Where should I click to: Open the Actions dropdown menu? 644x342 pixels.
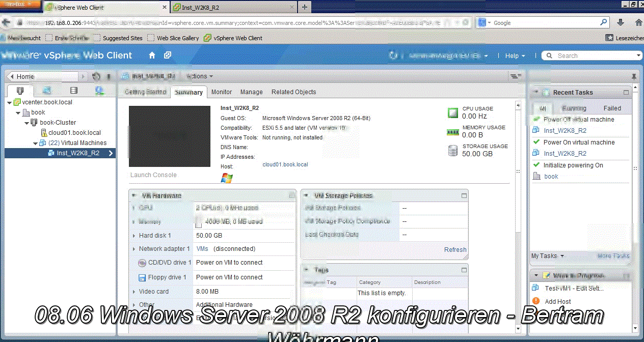click(x=200, y=76)
